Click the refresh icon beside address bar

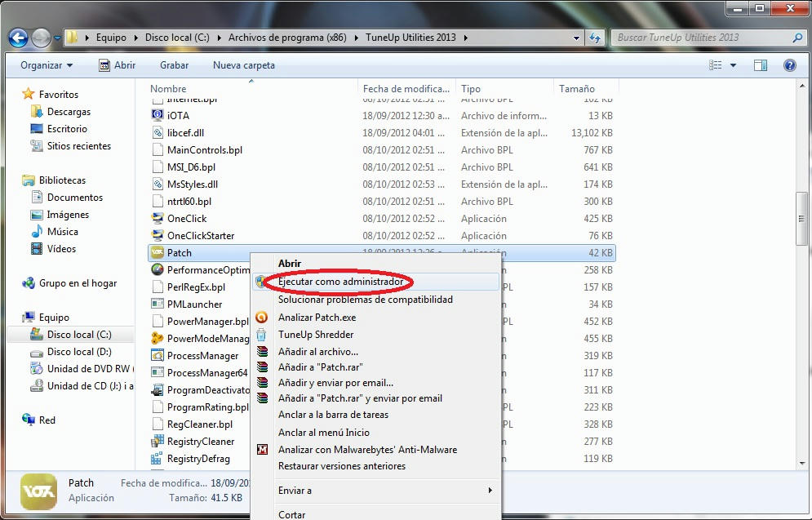click(x=594, y=38)
